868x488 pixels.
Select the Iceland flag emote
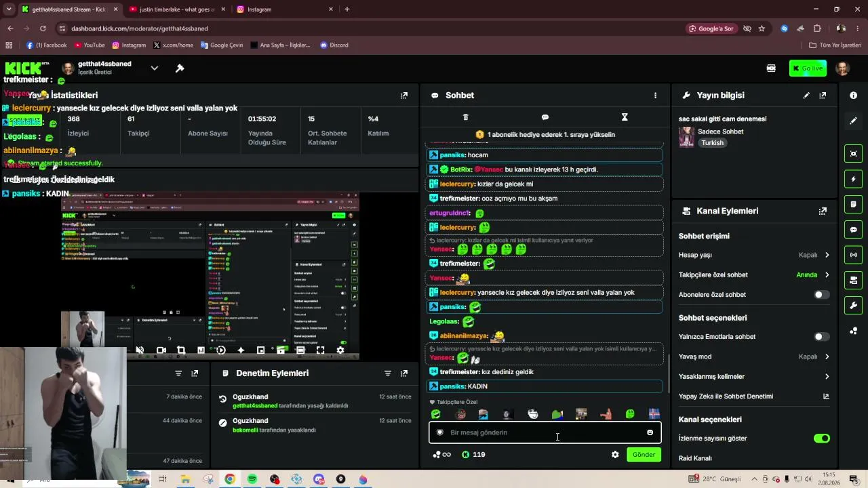click(x=654, y=413)
